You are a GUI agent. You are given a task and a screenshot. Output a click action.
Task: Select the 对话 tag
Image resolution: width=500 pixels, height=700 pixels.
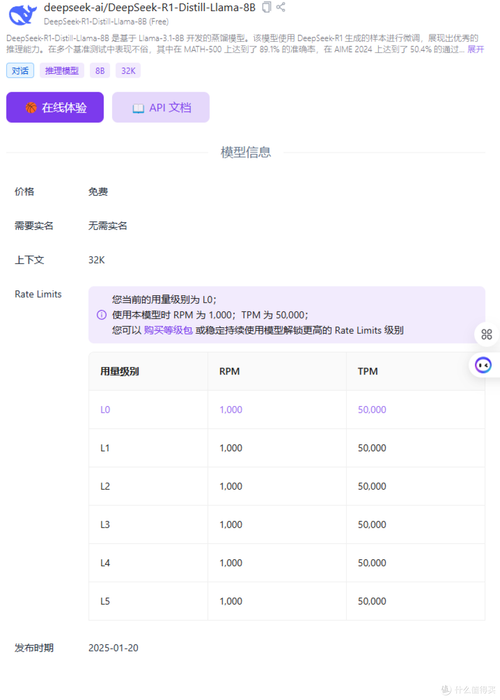click(x=20, y=71)
